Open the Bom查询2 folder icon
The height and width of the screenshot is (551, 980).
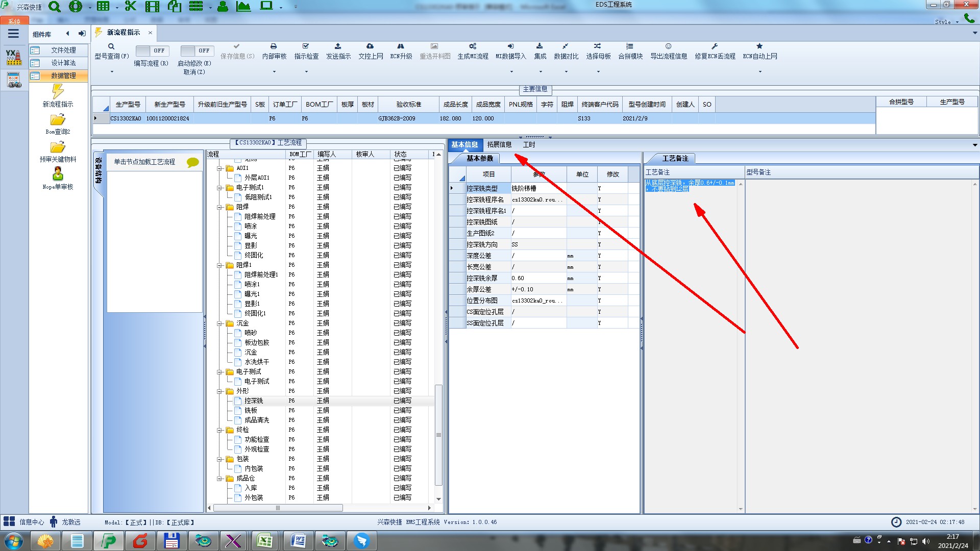click(58, 120)
